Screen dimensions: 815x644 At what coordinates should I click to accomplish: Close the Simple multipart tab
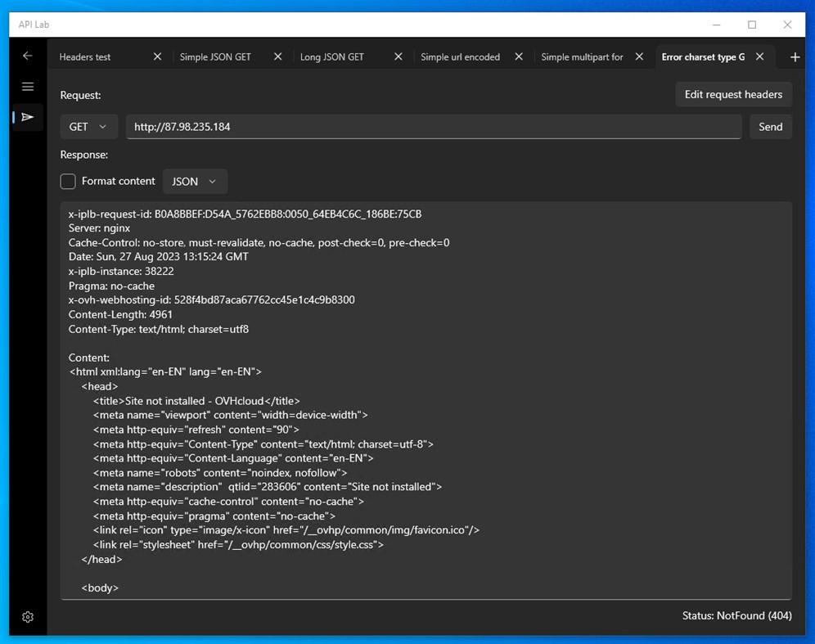tap(639, 56)
